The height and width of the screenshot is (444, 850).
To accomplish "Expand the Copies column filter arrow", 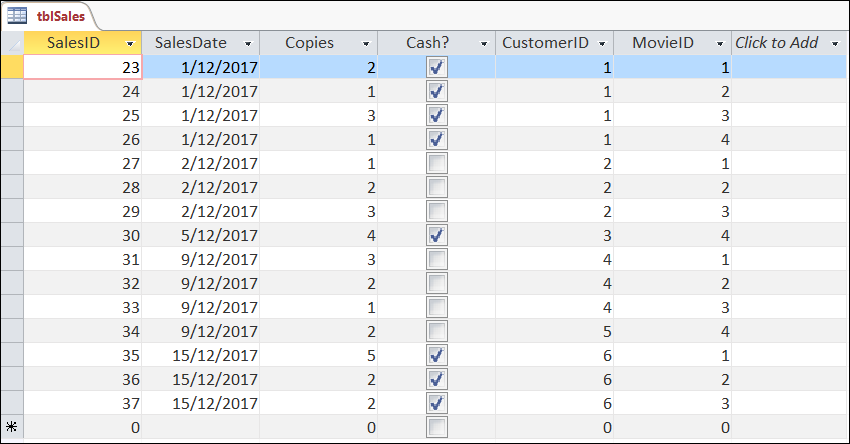I will pyautogui.click(x=366, y=44).
